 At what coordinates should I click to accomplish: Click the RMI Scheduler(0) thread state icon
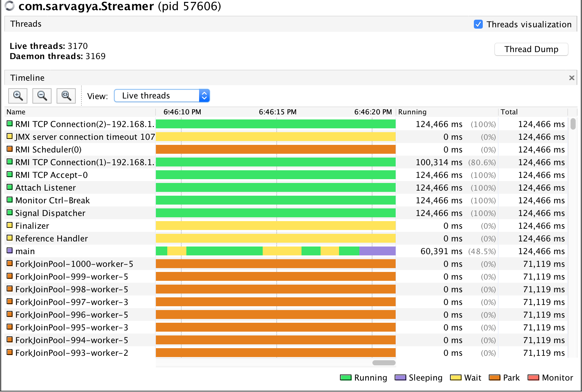pyautogui.click(x=10, y=149)
